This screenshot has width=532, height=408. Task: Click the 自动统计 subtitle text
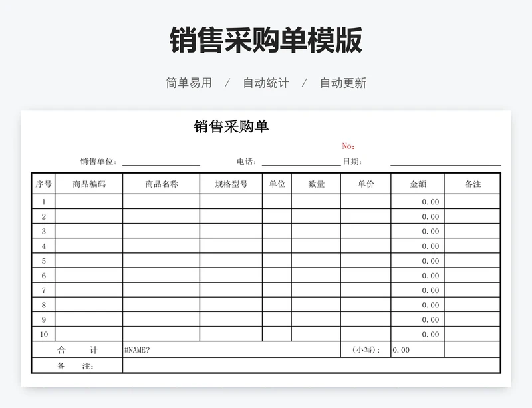(266, 83)
